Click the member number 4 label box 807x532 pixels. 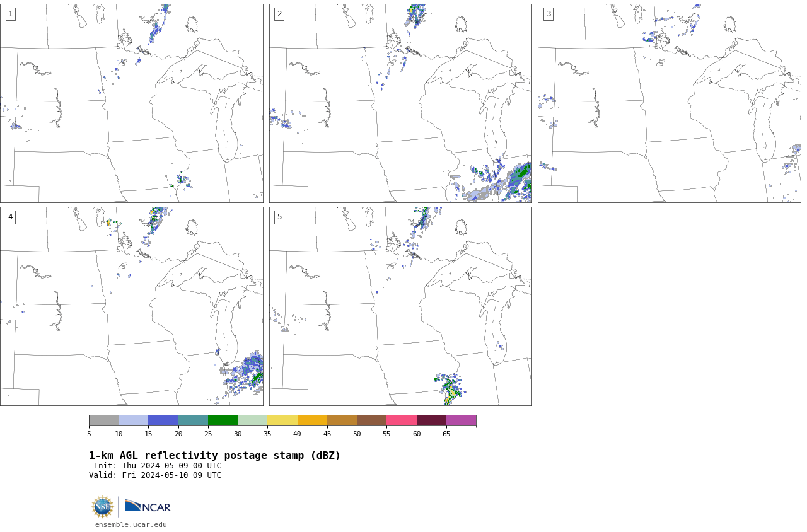click(10, 217)
